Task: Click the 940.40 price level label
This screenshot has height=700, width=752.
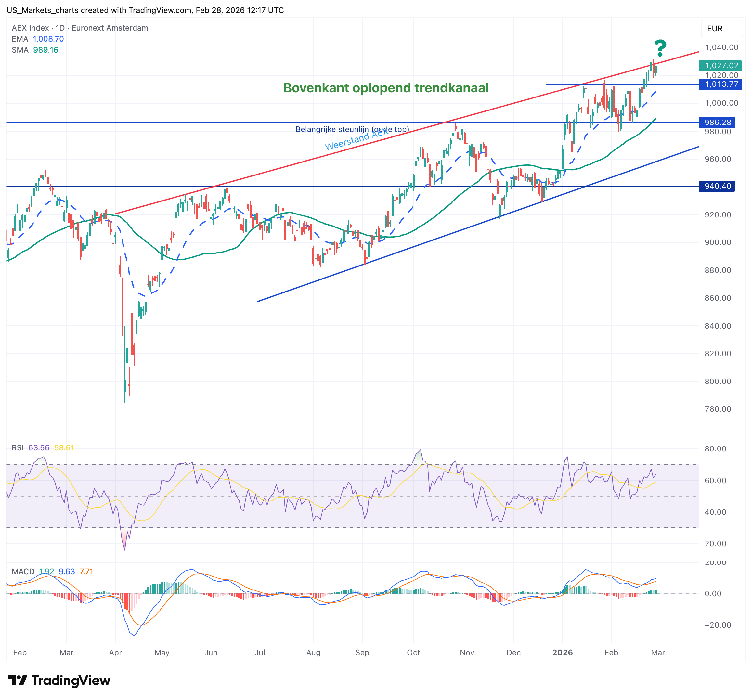Action: click(x=717, y=186)
